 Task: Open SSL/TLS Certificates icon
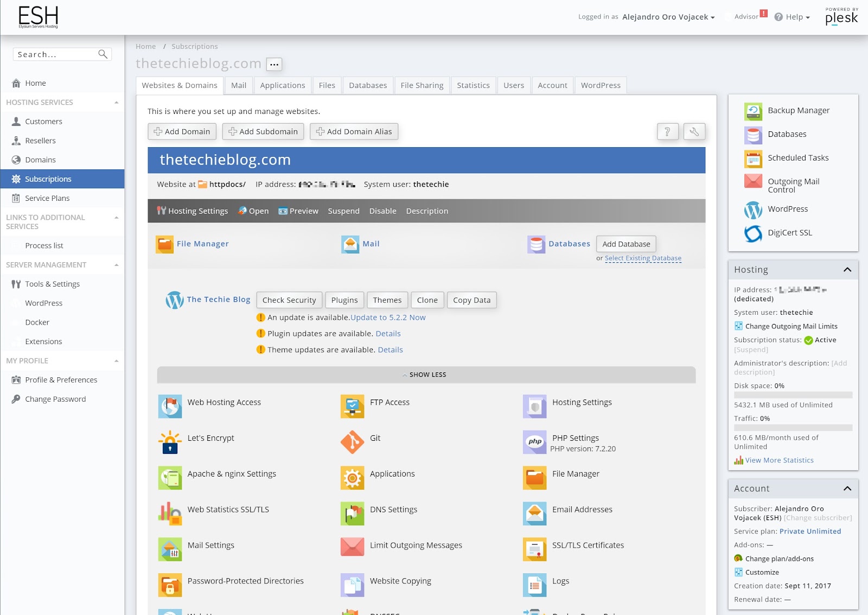tap(534, 549)
